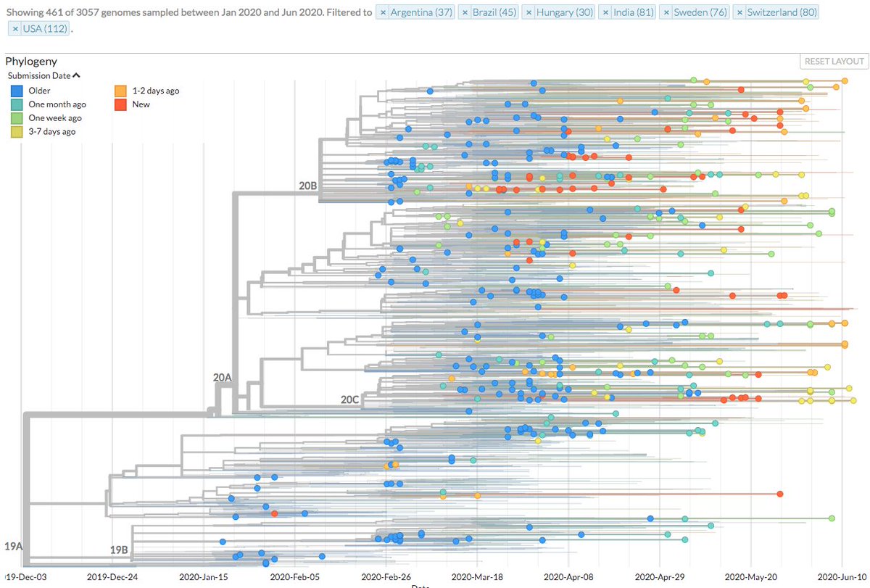870x588 pixels.
Task: Select the One month ago legend swatch
Action: point(15,105)
